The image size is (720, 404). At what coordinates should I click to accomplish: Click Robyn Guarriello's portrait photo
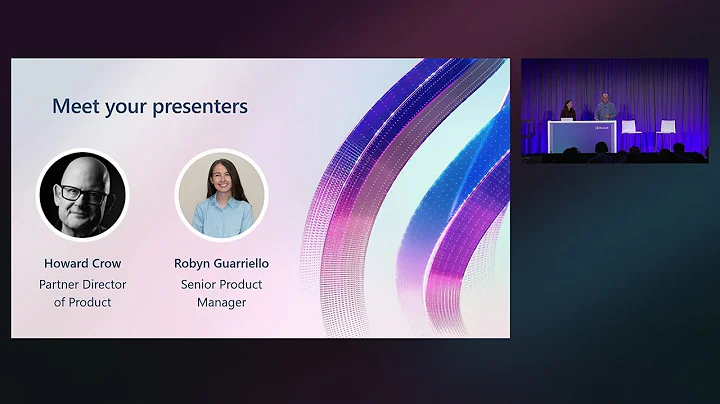pyautogui.click(x=221, y=195)
